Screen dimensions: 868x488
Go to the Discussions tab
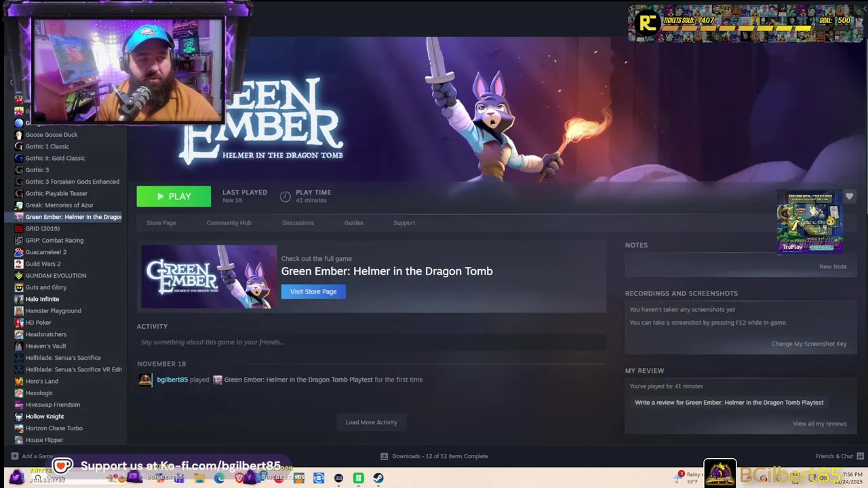pos(298,223)
